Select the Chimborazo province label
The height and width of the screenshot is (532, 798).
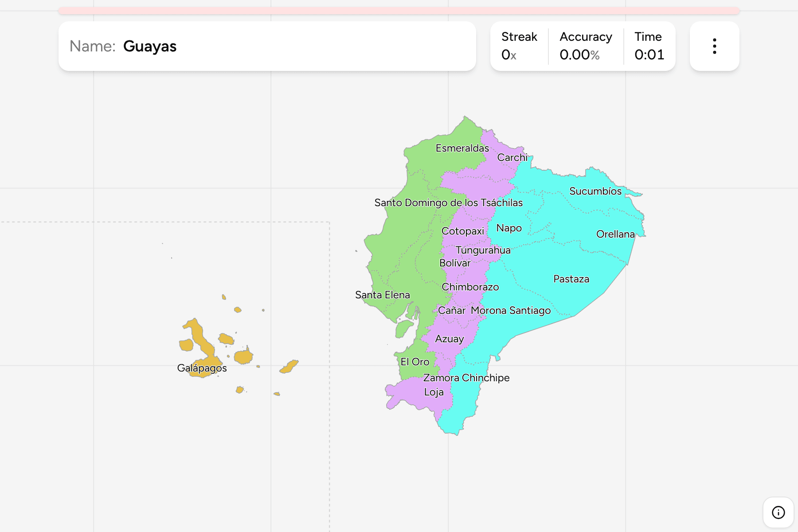(470, 287)
